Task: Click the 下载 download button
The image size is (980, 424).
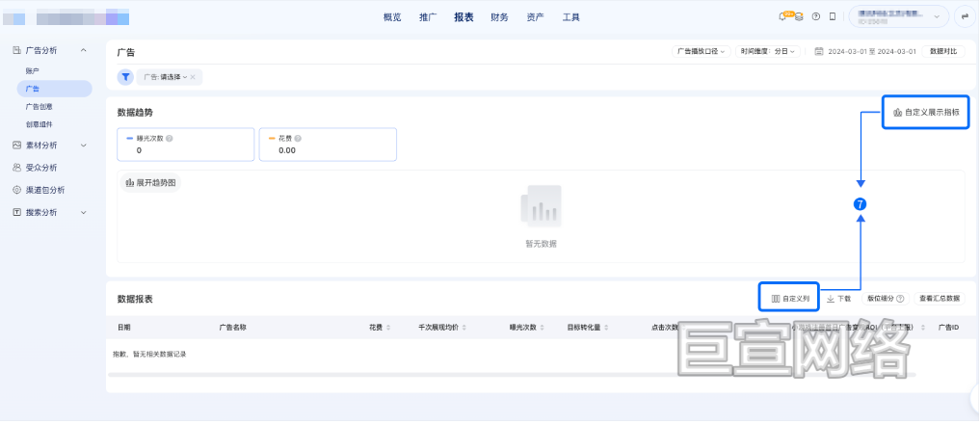Action: (838, 299)
